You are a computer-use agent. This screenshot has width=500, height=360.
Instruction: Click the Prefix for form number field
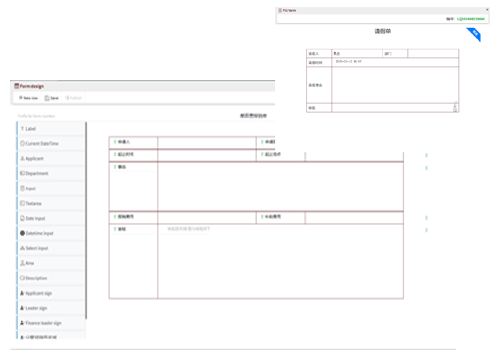tap(36, 116)
